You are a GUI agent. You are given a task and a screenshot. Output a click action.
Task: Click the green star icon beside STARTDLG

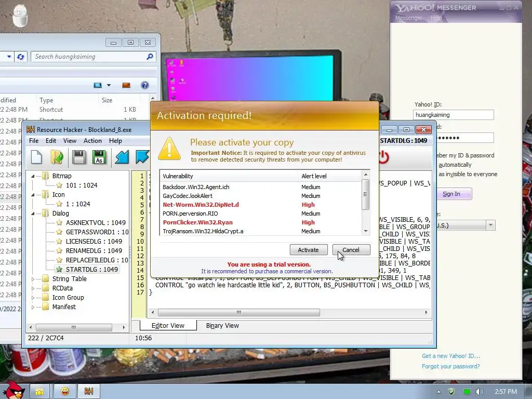click(59, 270)
